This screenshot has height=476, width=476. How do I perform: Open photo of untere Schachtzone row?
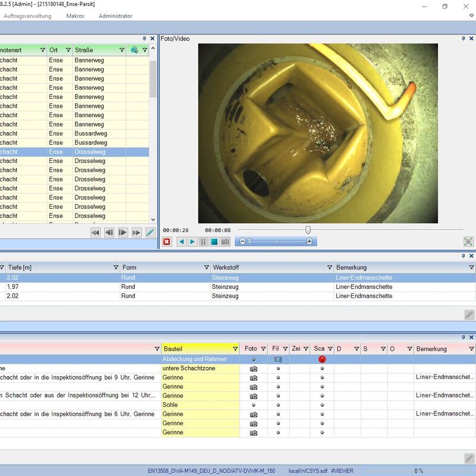pyautogui.click(x=253, y=369)
